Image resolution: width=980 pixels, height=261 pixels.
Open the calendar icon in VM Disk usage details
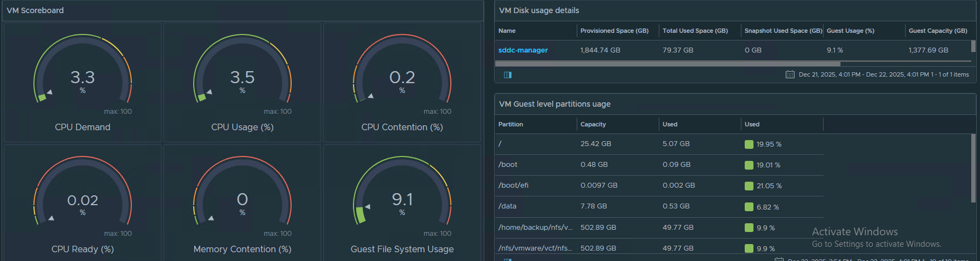tap(790, 74)
